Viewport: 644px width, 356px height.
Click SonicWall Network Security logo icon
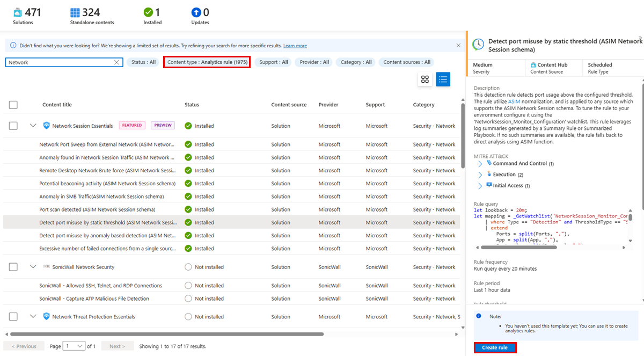(47, 267)
